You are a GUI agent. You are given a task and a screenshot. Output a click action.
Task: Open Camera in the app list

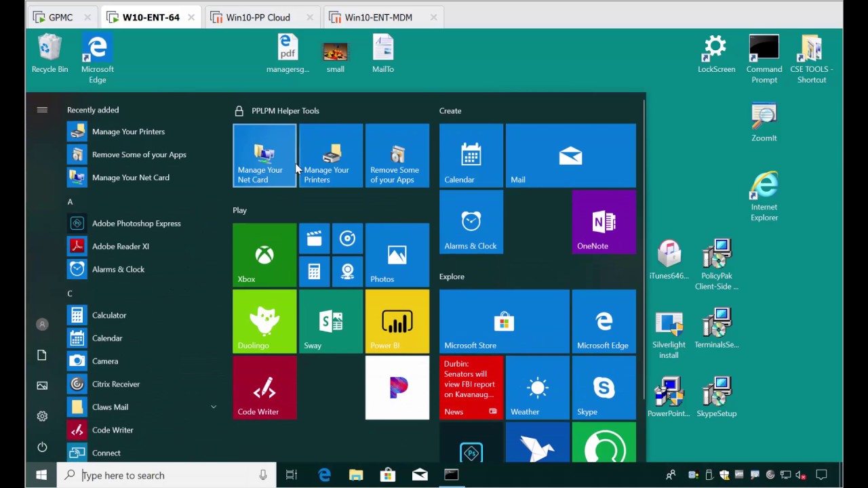[142, 361]
